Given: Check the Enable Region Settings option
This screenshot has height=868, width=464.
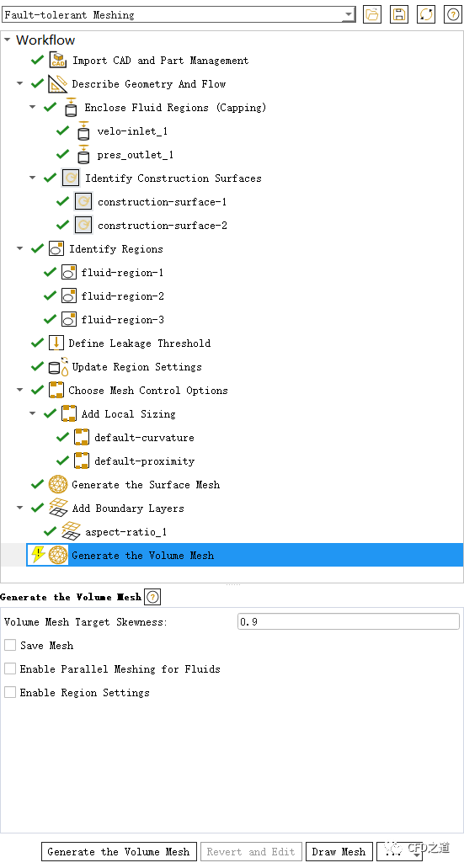Looking at the screenshot, I should 10,692.
